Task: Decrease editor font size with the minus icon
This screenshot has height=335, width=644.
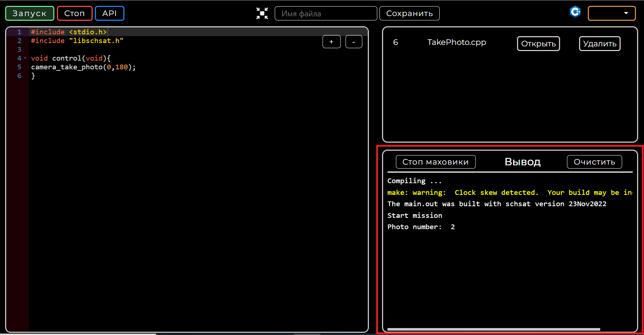Action: tap(354, 42)
